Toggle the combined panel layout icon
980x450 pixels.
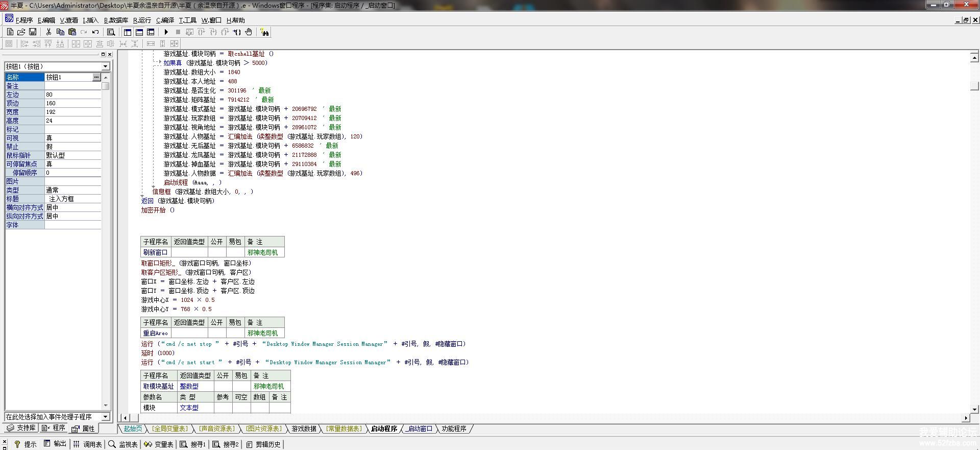click(151, 32)
